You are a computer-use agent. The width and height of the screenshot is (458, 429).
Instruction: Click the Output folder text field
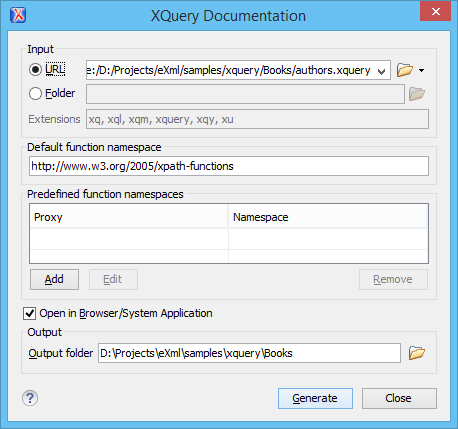tap(249, 353)
